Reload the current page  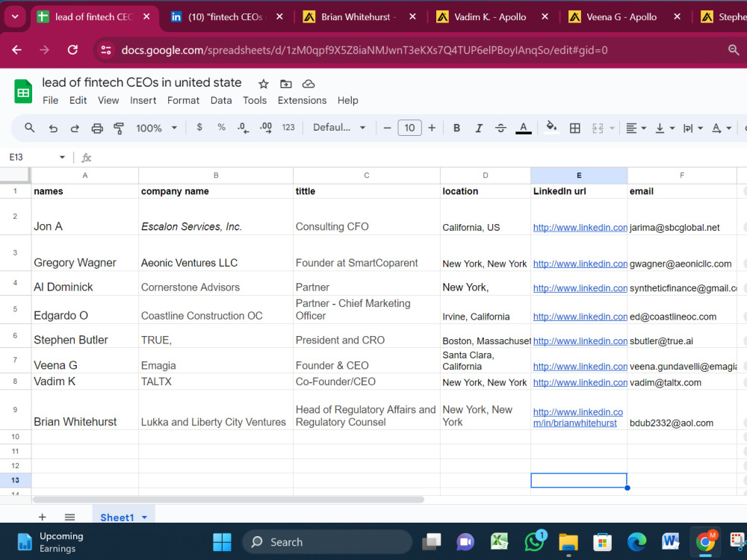pyautogui.click(x=72, y=50)
